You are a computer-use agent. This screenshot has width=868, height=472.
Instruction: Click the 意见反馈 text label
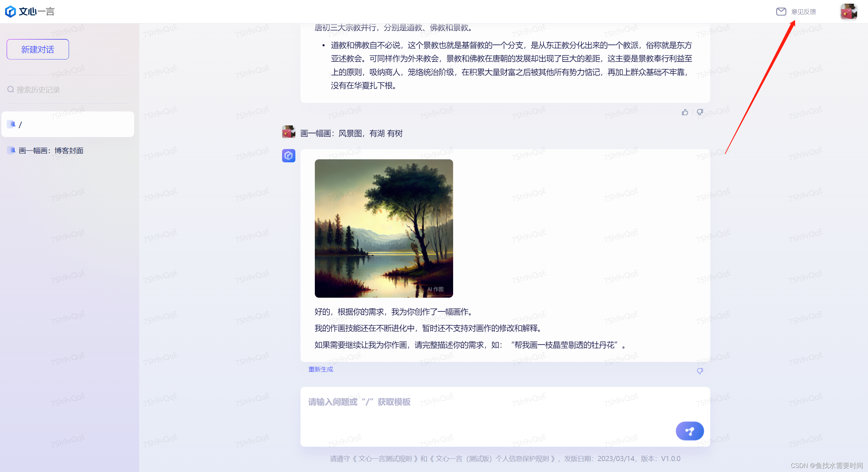[803, 12]
